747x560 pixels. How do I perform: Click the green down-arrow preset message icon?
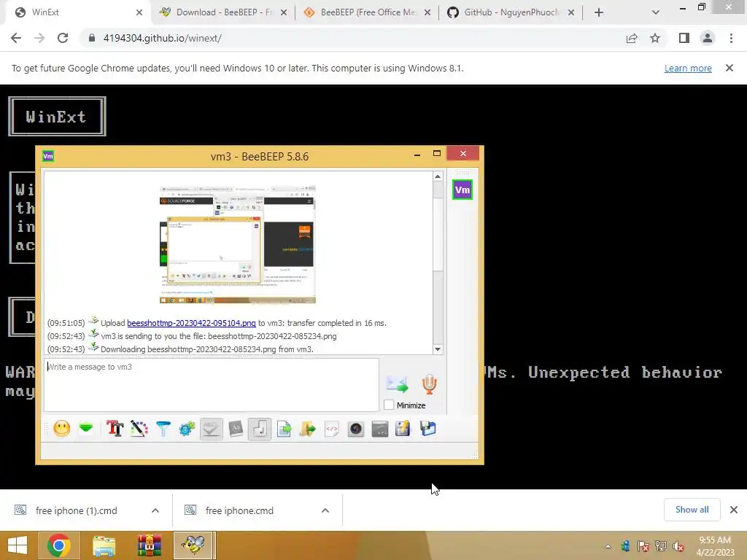(x=86, y=427)
